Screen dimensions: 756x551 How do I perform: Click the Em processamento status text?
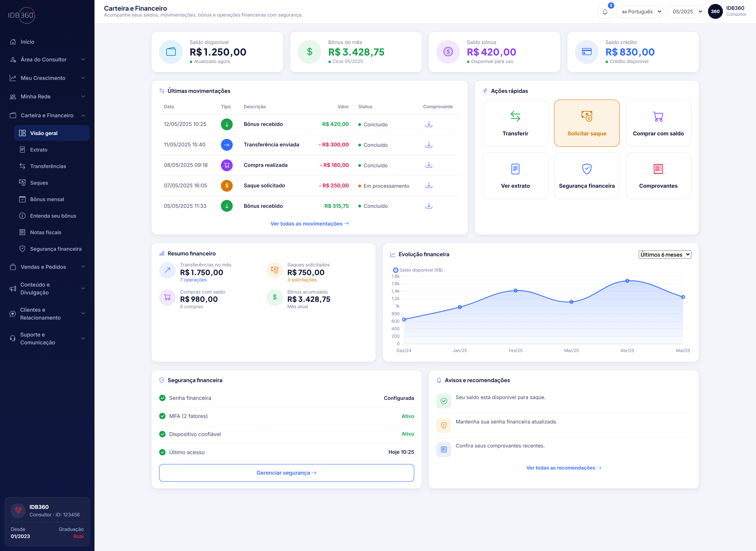click(x=386, y=186)
